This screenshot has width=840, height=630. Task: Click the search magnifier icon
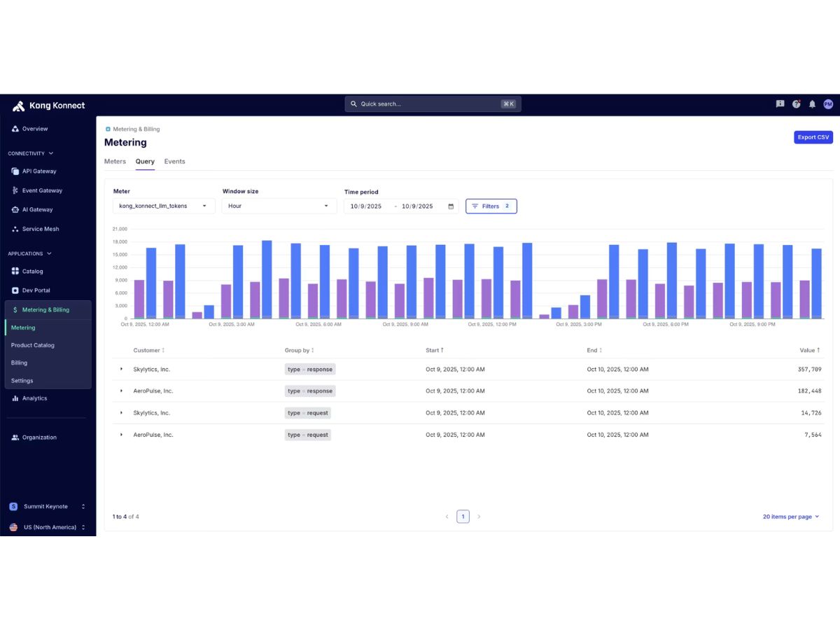pyautogui.click(x=354, y=104)
